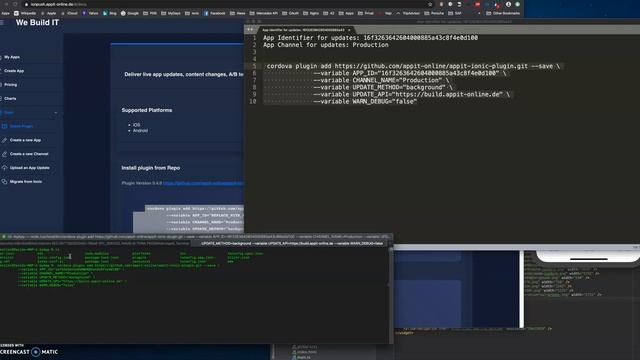Open Create a new App sidebar entry
The image size is (640, 360).
(x=25, y=140)
